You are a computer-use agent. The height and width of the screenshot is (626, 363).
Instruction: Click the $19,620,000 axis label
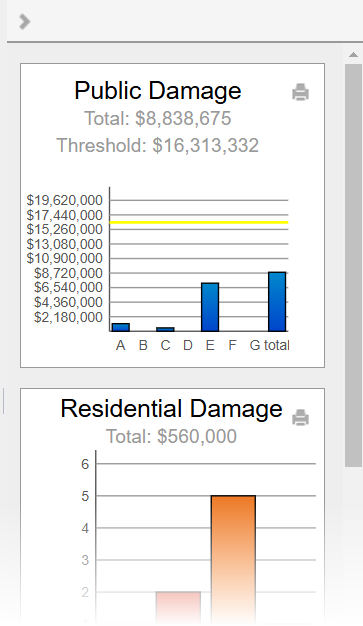65,200
